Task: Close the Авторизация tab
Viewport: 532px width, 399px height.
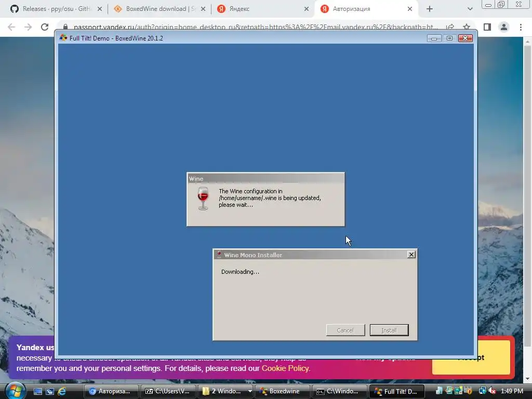Action: pos(410,9)
